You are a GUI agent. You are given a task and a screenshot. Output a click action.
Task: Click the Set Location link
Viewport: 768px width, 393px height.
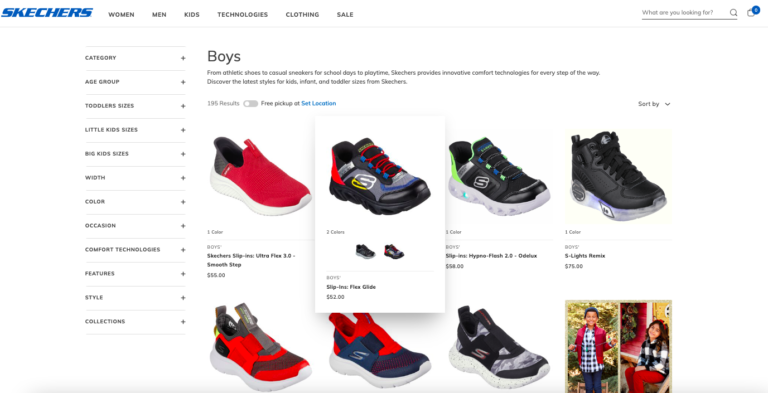319,103
